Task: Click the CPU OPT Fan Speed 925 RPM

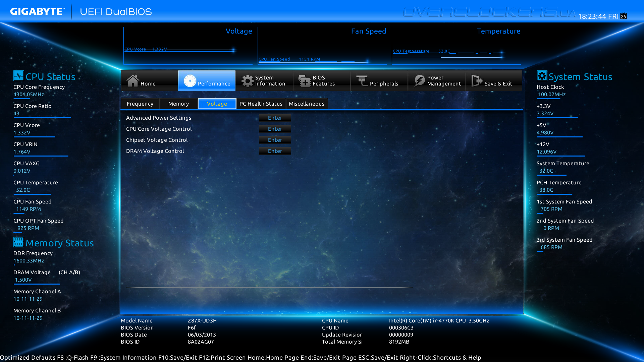Action: tap(28, 228)
